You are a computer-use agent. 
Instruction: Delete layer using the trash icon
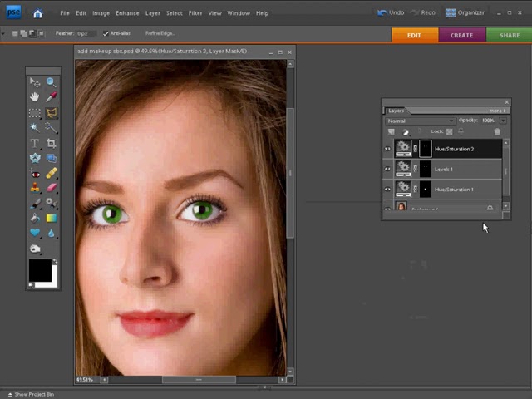coord(497,131)
